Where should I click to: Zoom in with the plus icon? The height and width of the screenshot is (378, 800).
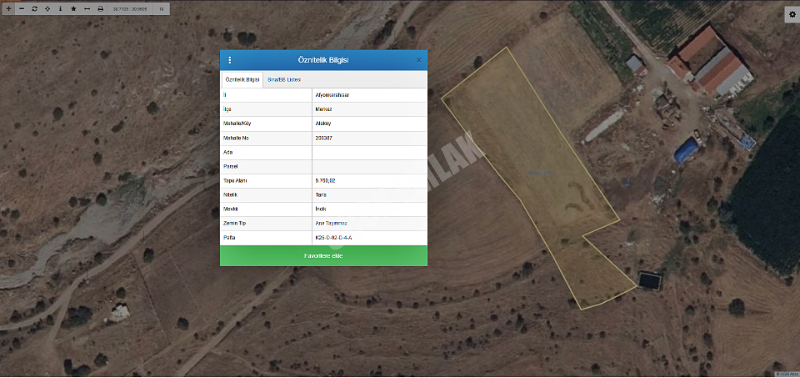pos(9,9)
